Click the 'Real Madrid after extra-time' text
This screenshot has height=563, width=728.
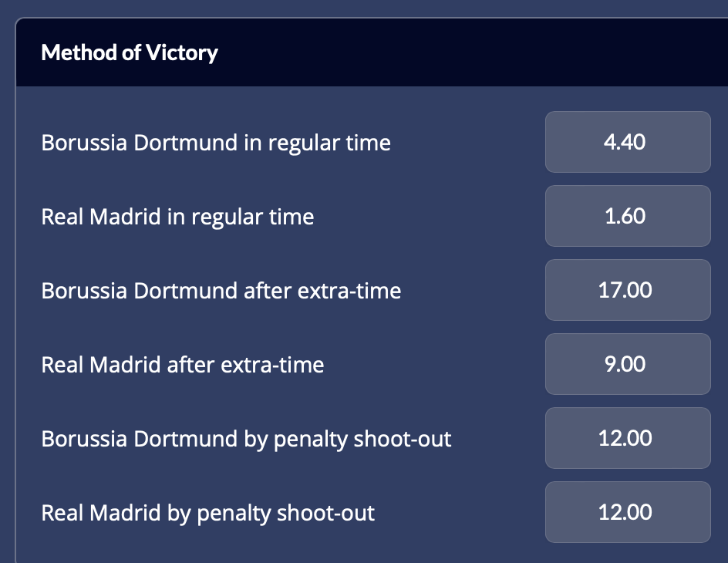click(183, 365)
